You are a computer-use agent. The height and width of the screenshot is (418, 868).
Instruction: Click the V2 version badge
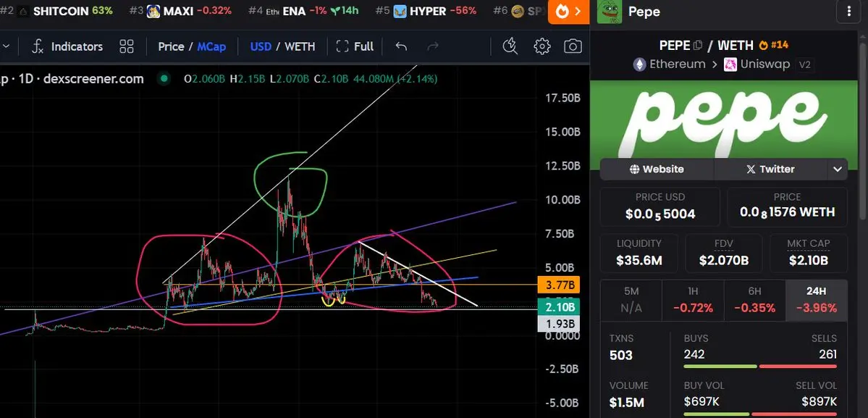coord(804,64)
